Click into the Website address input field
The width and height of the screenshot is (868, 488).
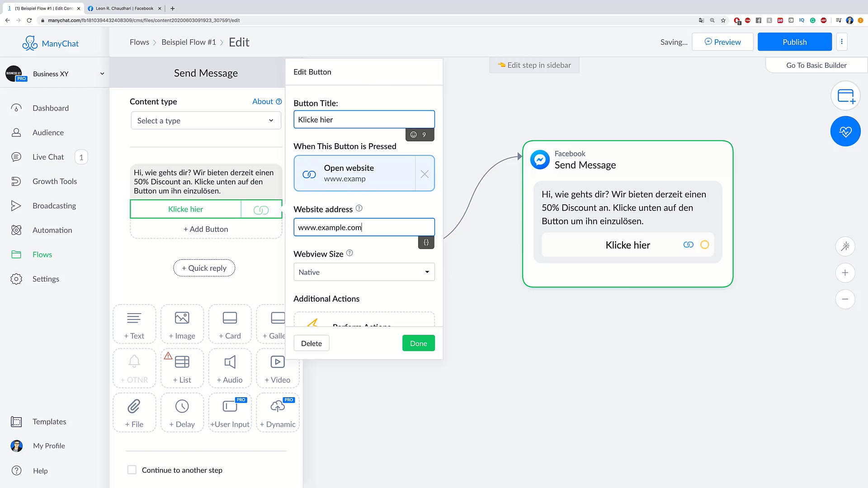pyautogui.click(x=364, y=227)
